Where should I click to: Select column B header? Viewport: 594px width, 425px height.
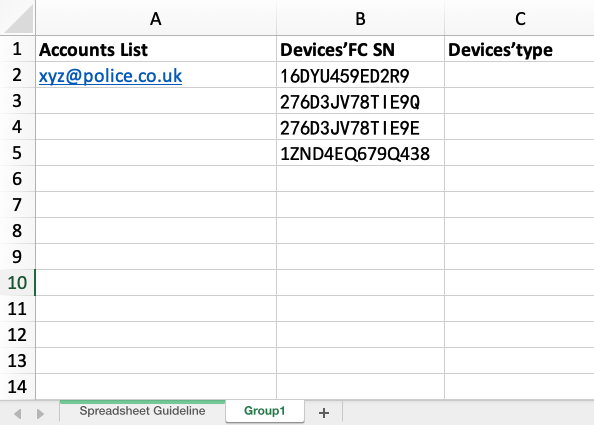click(x=360, y=18)
